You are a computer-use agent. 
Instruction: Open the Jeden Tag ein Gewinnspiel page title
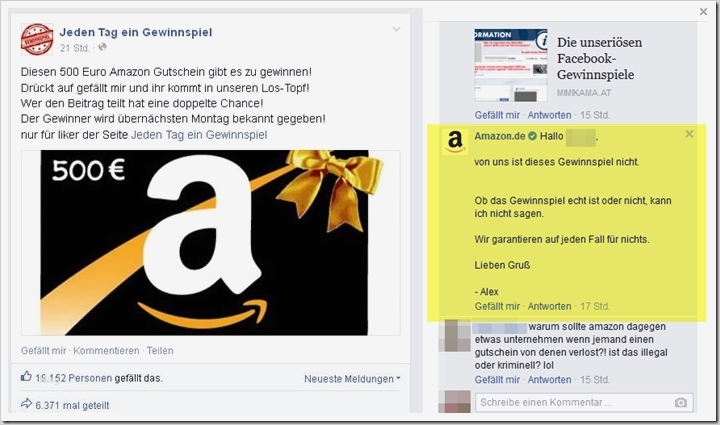pos(136,32)
